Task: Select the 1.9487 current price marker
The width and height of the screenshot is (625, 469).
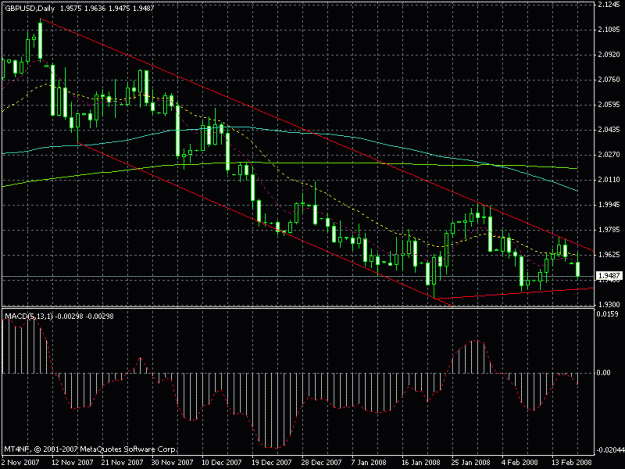Action: pos(609,276)
